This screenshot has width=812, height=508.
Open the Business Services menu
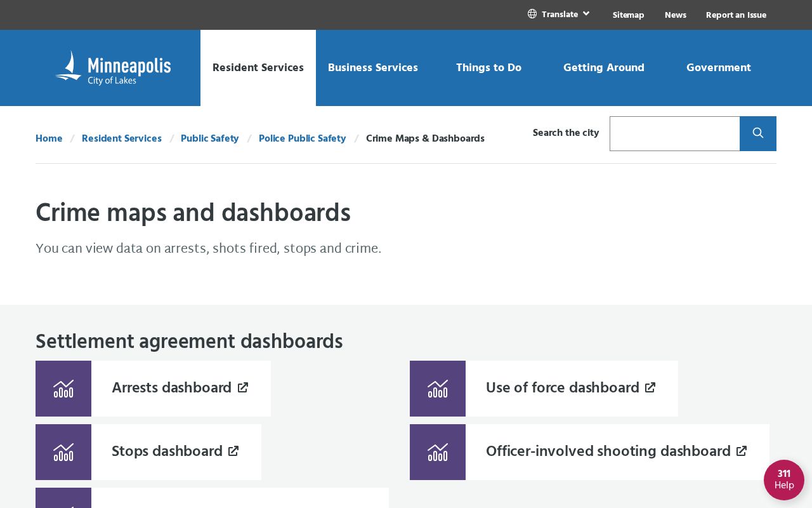(x=373, y=68)
